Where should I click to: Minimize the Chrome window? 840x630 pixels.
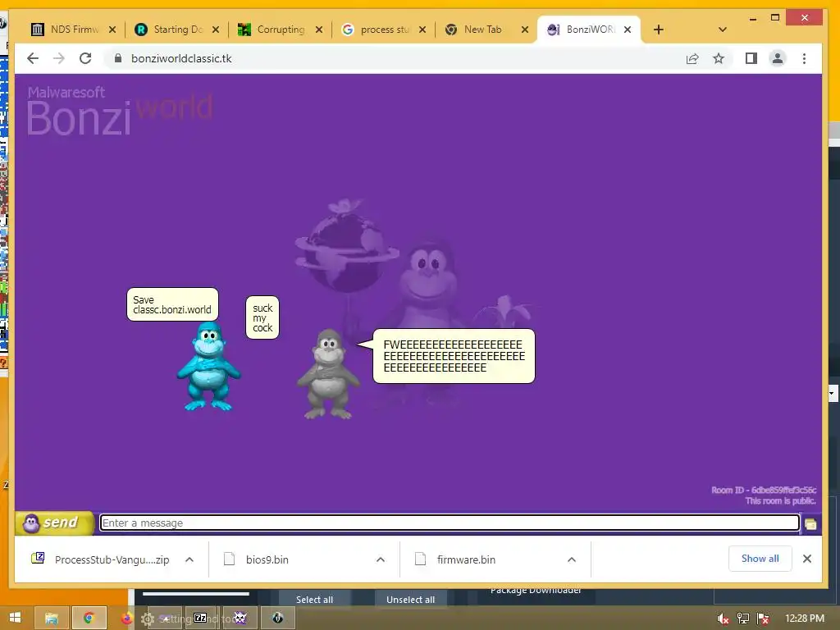click(753, 18)
